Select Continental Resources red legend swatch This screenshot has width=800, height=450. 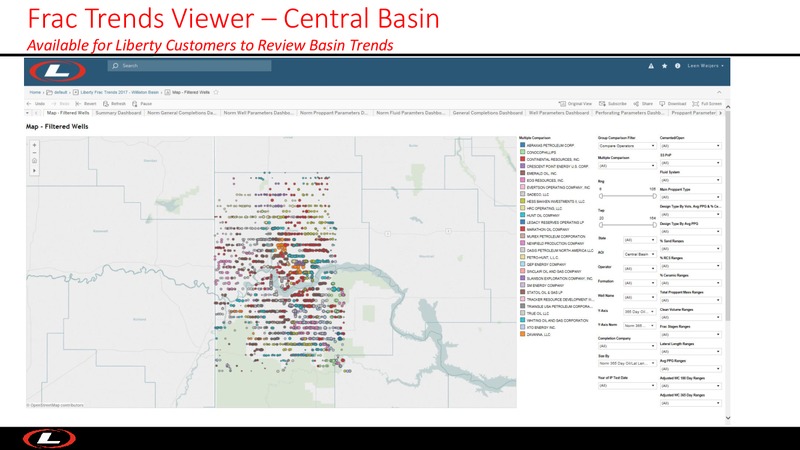click(x=522, y=159)
